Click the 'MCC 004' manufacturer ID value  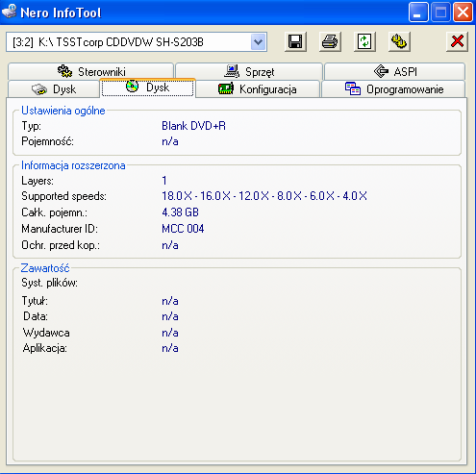coord(183,229)
